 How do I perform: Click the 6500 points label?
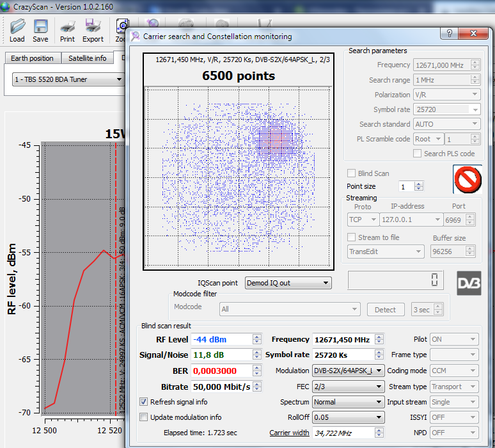(239, 76)
